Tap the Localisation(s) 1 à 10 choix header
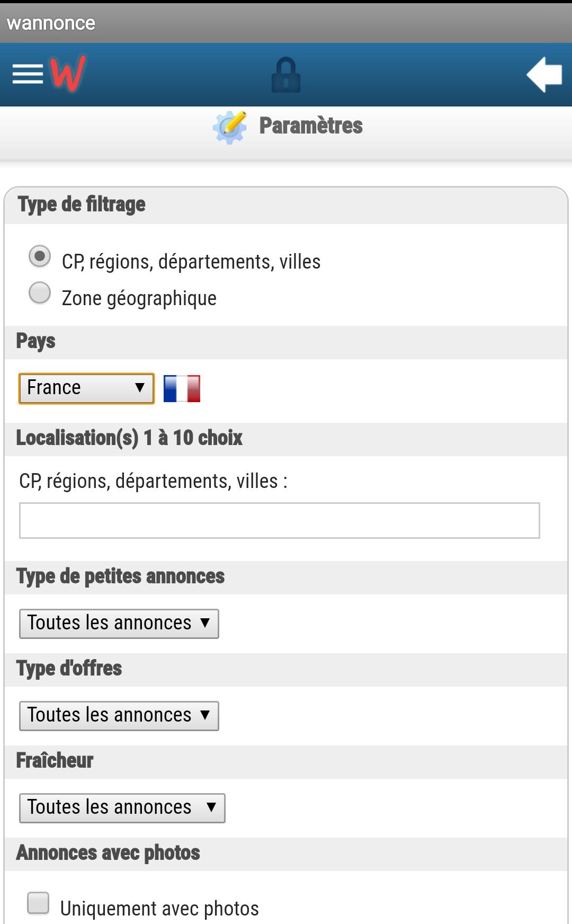The height and width of the screenshot is (924, 572). point(129,438)
